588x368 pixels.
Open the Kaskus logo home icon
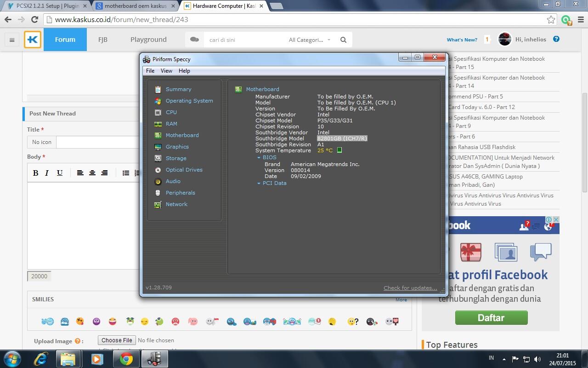click(x=33, y=40)
